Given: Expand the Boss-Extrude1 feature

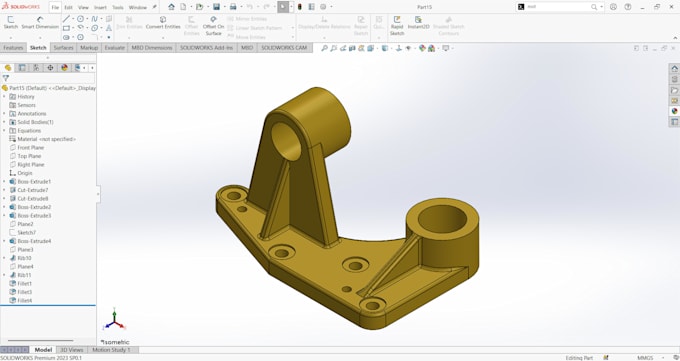Looking at the screenshot, I should (4, 181).
